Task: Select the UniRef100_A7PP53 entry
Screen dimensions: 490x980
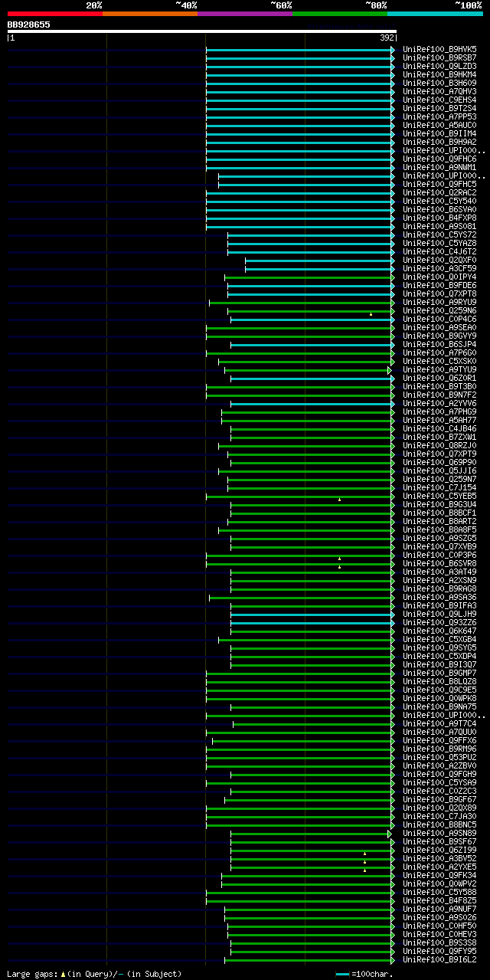Action: point(439,116)
